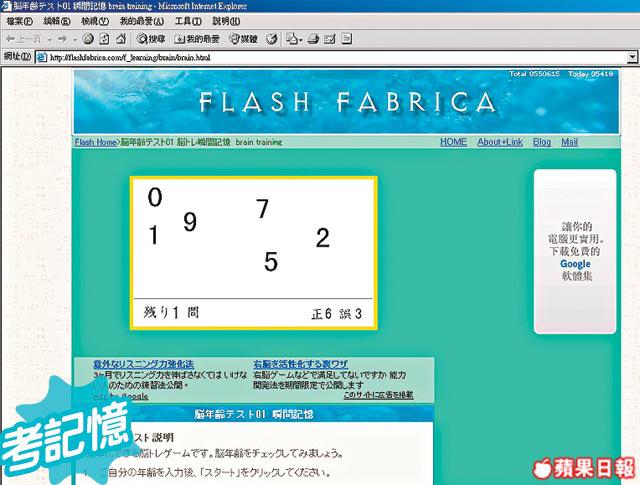Viewport: 640px width, 485px height.
Task: Click the Edit page toolbar icon
Action: [x=329, y=39]
